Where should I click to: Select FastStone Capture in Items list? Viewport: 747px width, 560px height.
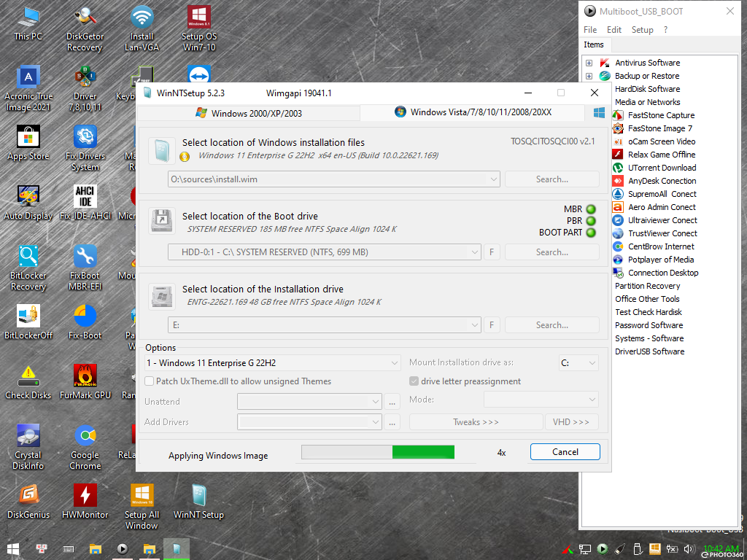(x=661, y=115)
